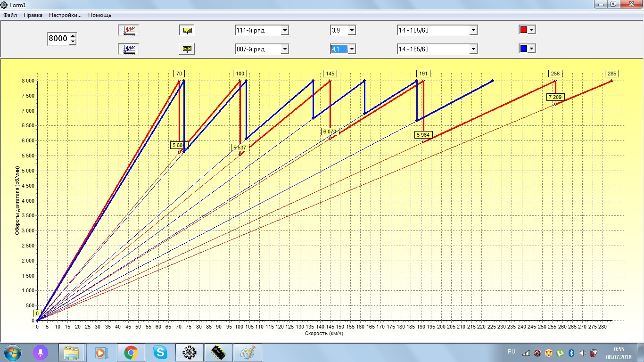644x362 pixels.
Task: Toggle the second row 250 speed label button
Action: coord(187,49)
